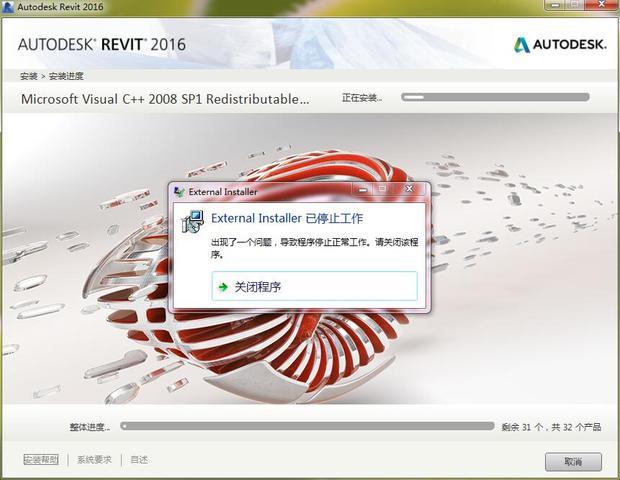Maximize the External Installer dialog window
The image size is (620, 480).
[x=382, y=188]
